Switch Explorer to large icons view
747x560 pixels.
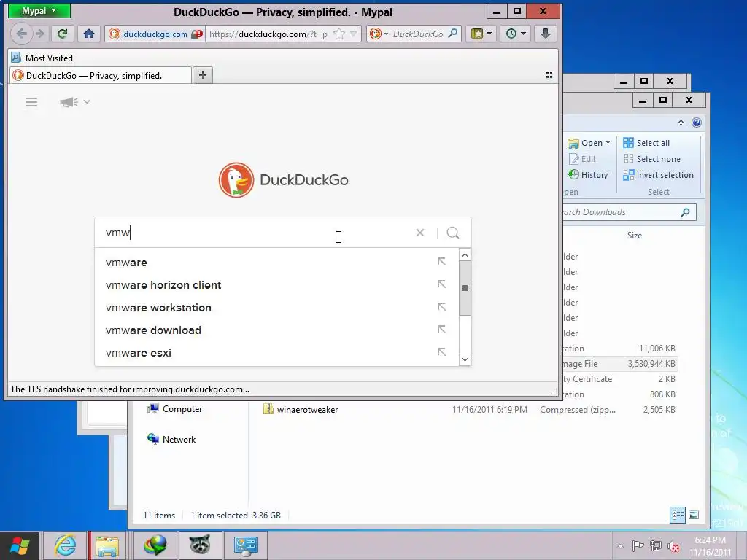point(694,515)
